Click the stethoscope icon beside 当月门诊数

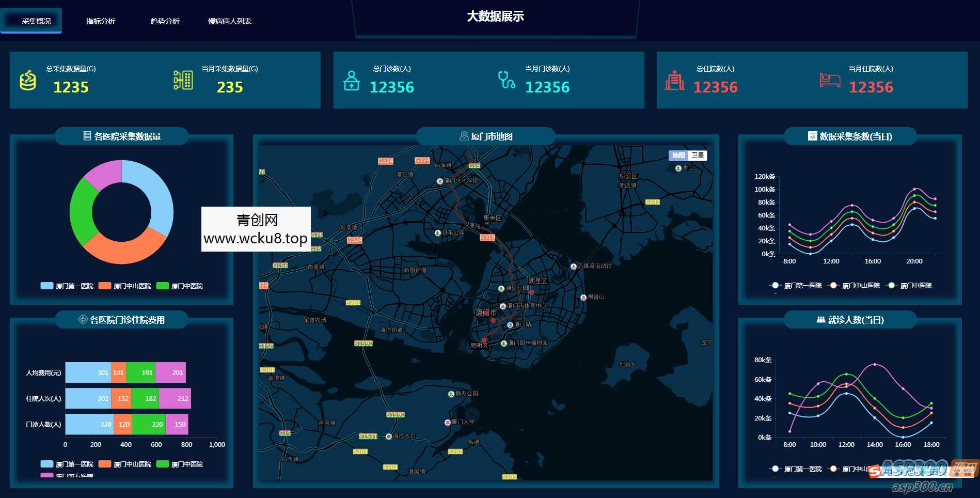pos(506,80)
